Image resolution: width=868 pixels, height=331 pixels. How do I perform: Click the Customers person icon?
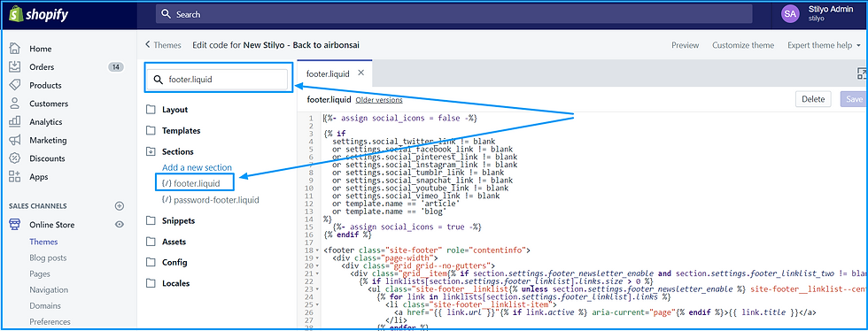(15, 104)
